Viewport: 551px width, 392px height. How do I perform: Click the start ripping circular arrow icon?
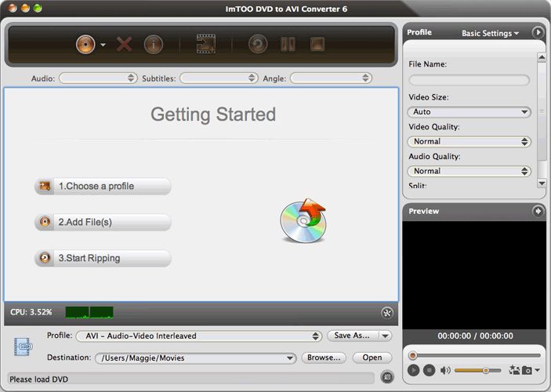point(258,45)
